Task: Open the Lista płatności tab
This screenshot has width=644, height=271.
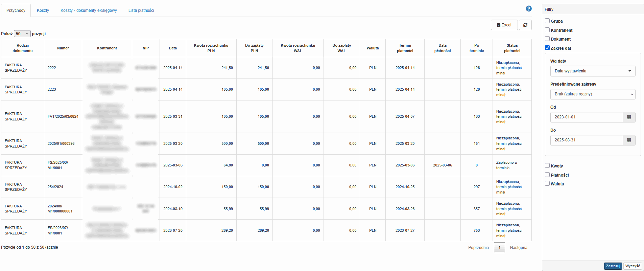Action: click(x=141, y=10)
